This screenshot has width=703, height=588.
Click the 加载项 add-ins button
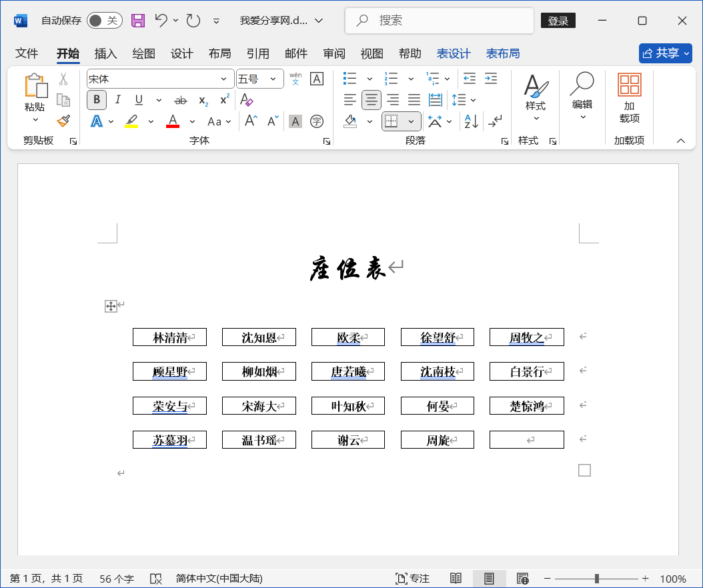(630, 98)
